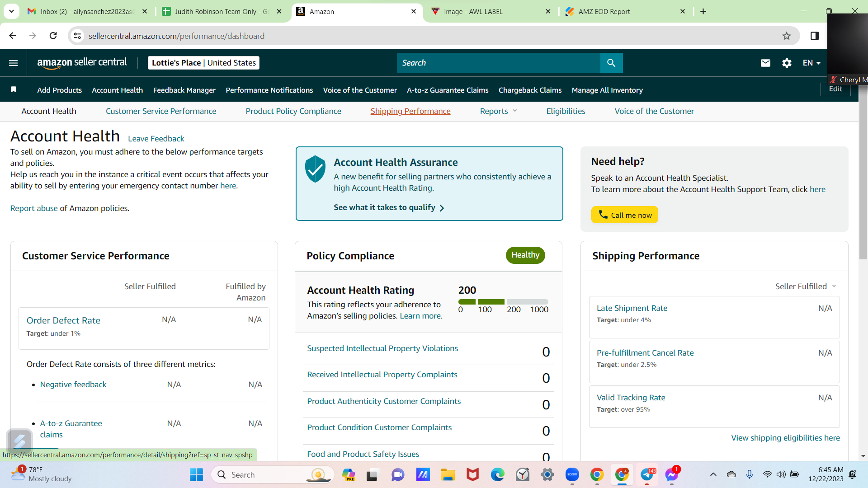Open the Late Shipment Rate link
The image size is (868, 488).
coord(632,308)
